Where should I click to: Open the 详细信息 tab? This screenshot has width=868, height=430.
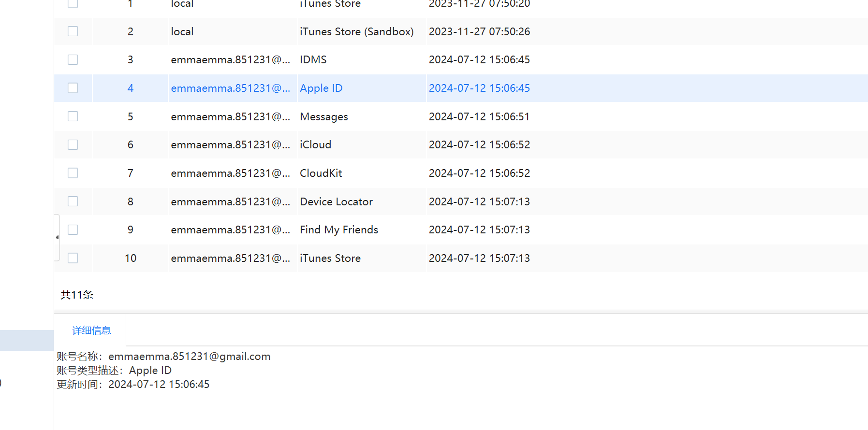(x=91, y=330)
